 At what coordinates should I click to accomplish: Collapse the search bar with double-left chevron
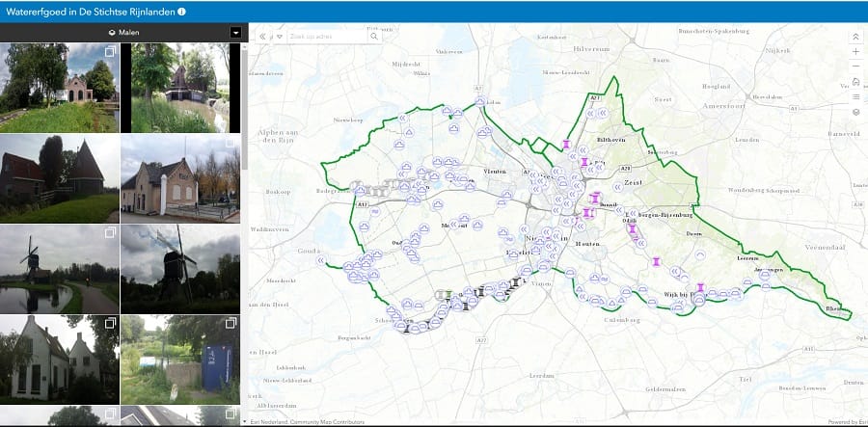(262, 37)
